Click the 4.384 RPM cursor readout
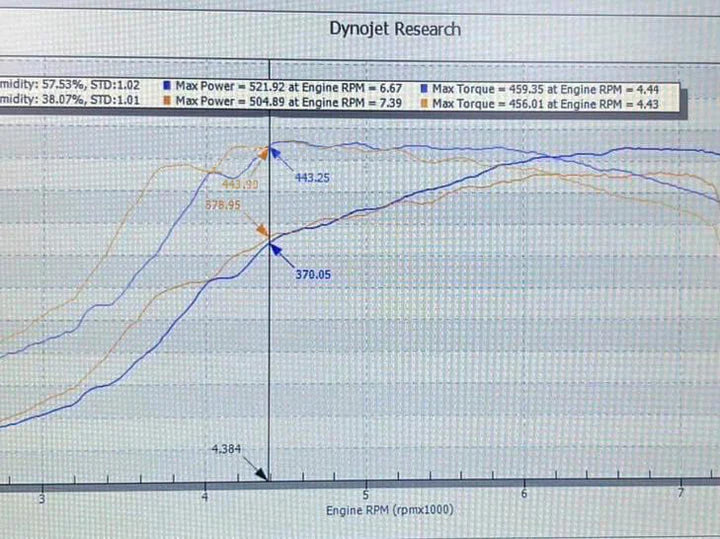The height and width of the screenshot is (539, 720). 227,451
